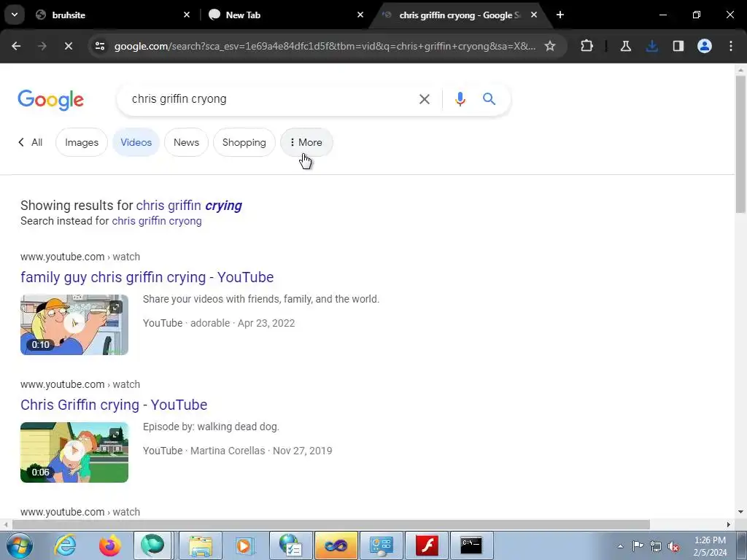The width and height of the screenshot is (747, 560).
Task: Switch to the Shopping filter
Action: pyautogui.click(x=244, y=142)
